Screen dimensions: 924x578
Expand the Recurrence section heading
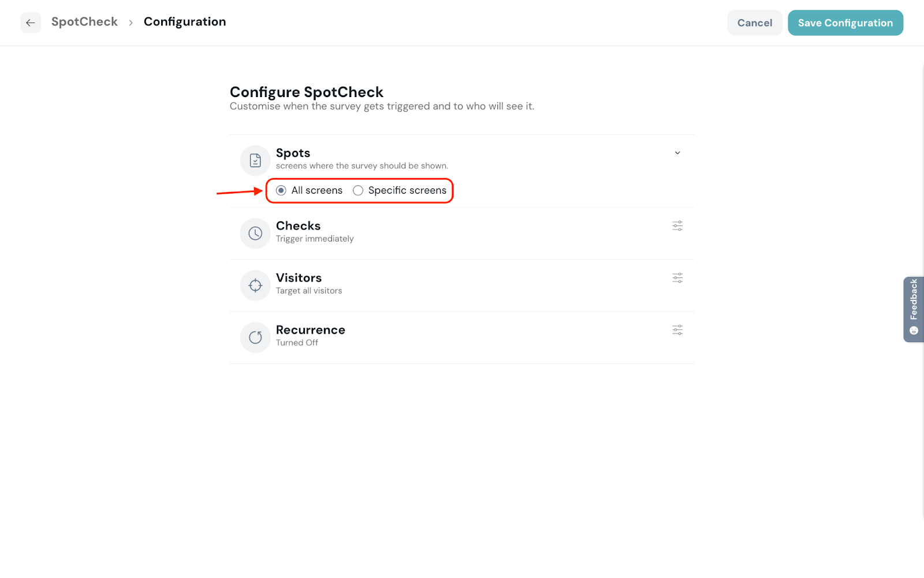(310, 330)
